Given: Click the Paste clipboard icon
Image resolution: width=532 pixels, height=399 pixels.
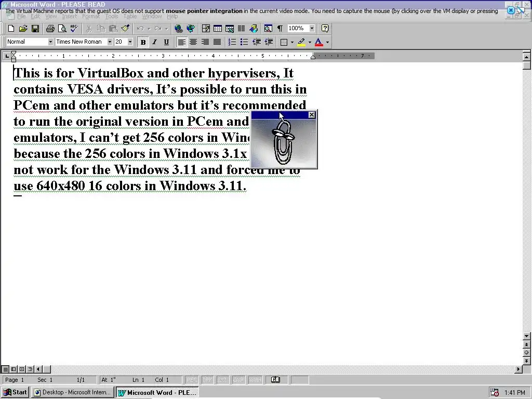Looking at the screenshot, I should coord(113,29).
